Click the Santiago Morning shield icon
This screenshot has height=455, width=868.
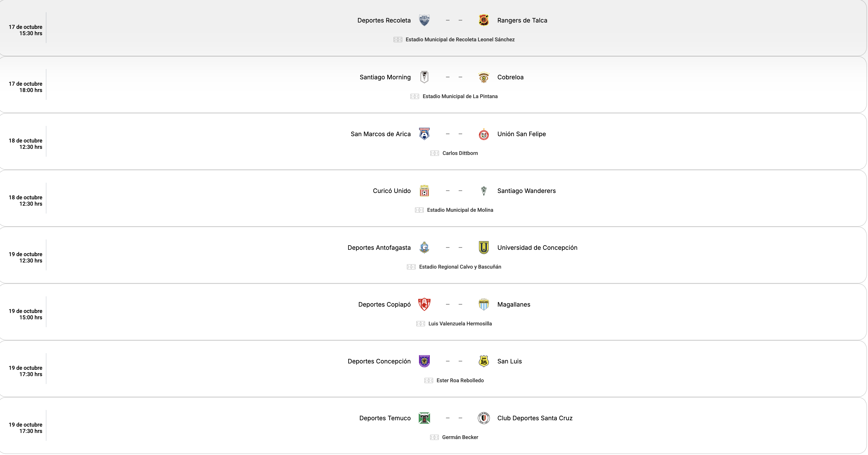tap(424, 77)
